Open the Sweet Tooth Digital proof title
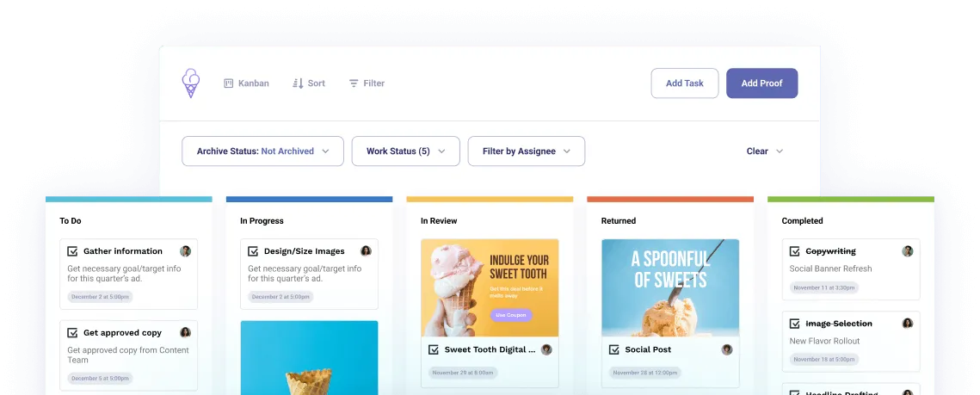 (x=490, y=349)
